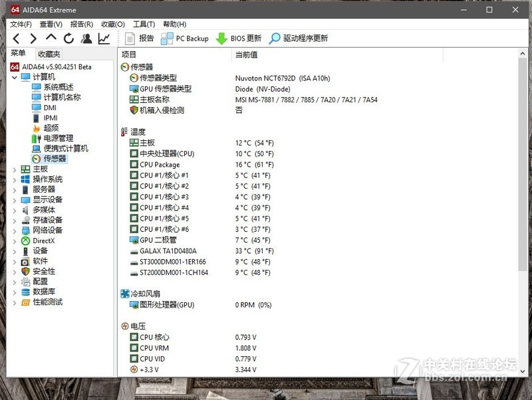Expand the 服务器 tree node
The width and height of the screenshot is (532, 400).
tap(14, 190)
